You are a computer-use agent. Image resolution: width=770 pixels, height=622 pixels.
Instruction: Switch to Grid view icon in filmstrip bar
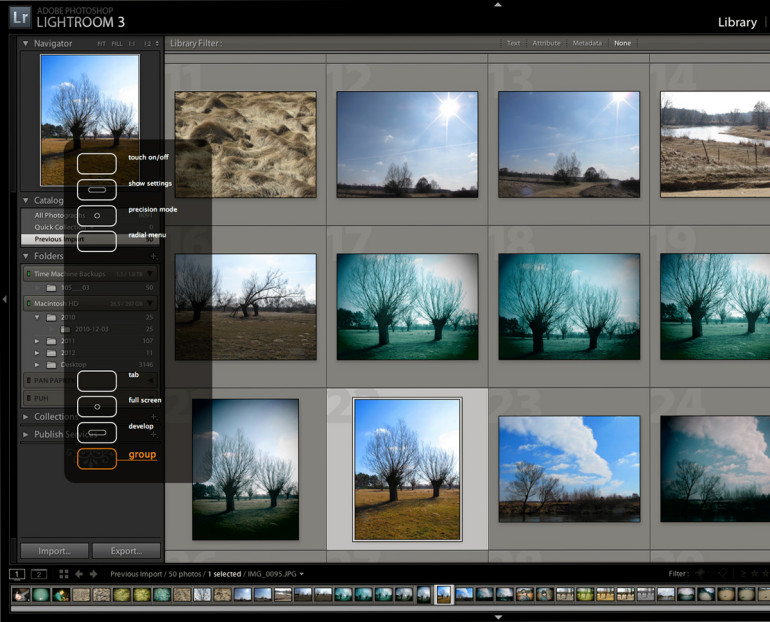(x=63, y=574)
